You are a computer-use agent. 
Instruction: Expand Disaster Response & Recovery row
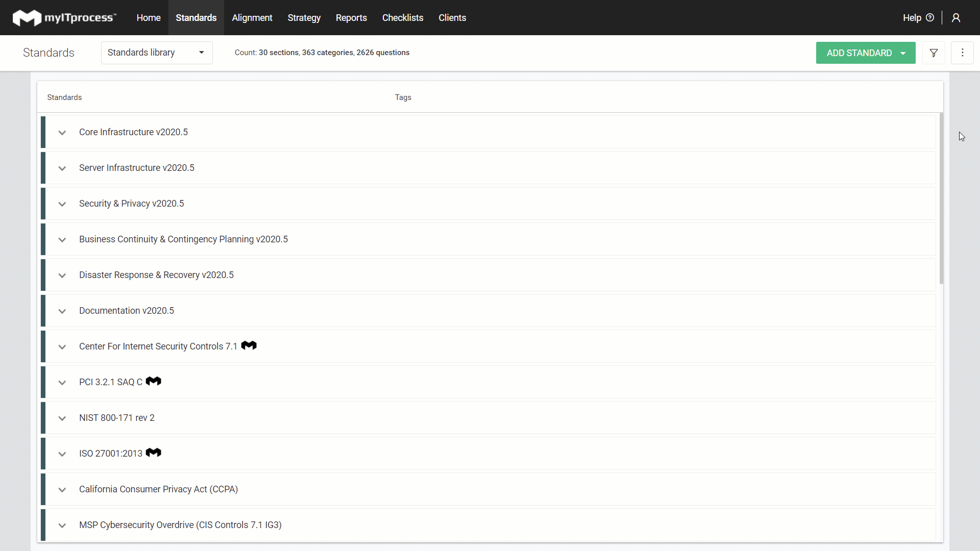[62, 275]
